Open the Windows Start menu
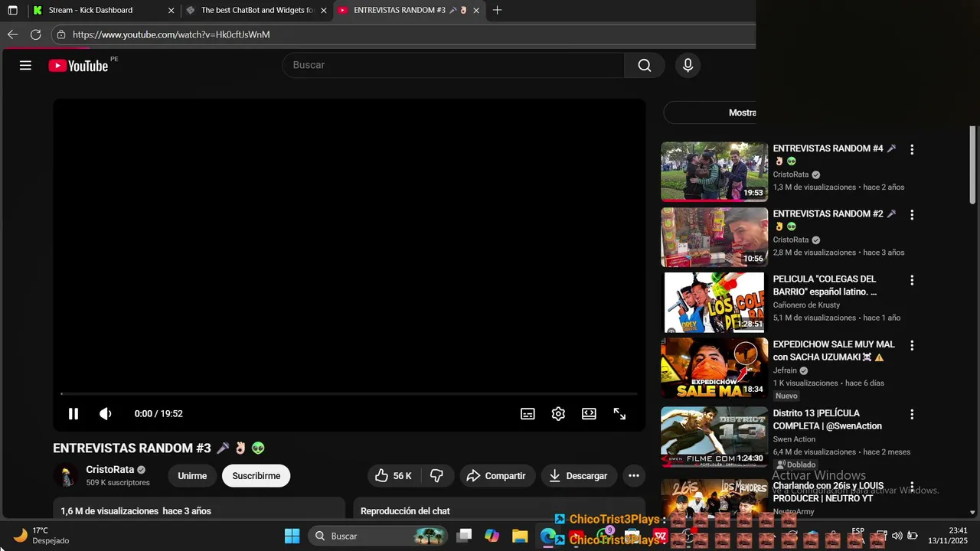The width and height of the screenshot is (980, 551). pyautogui.click(x=292, y=536)
